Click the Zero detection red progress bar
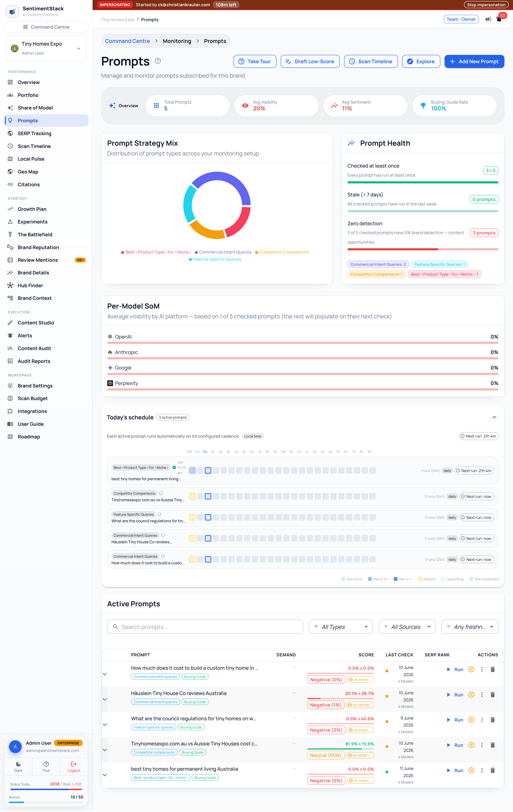513x812 pixels. (x=423, y=249)
